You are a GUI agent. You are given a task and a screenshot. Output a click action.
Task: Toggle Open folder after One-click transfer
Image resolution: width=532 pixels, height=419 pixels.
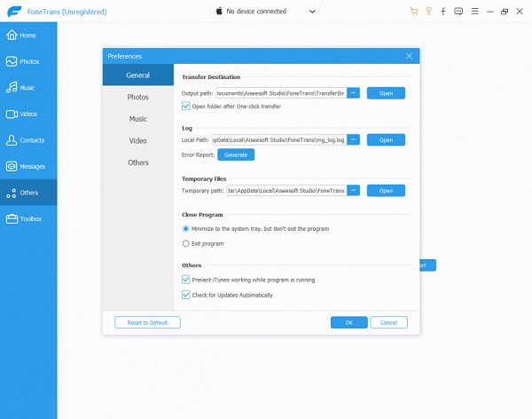(185, 106)
